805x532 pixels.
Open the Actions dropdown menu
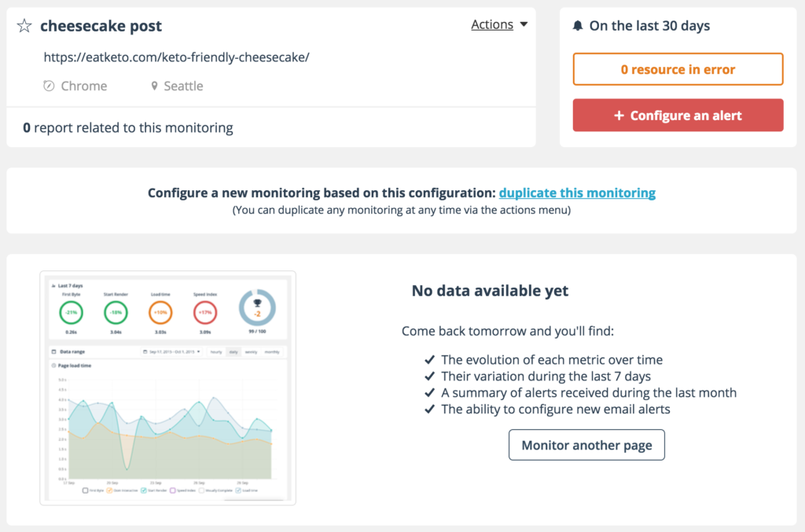point(499,25)
